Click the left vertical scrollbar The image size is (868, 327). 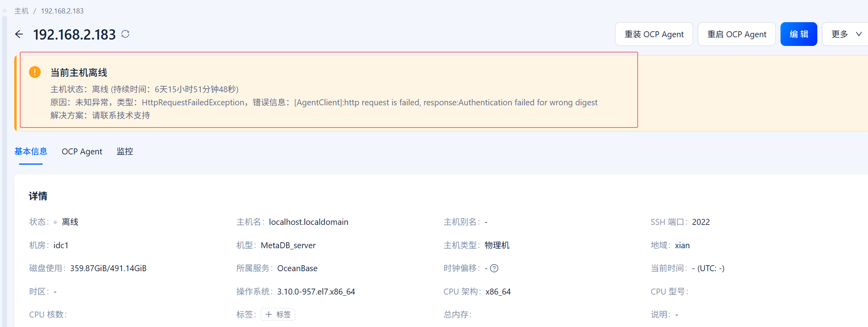[x=4, y=170]
